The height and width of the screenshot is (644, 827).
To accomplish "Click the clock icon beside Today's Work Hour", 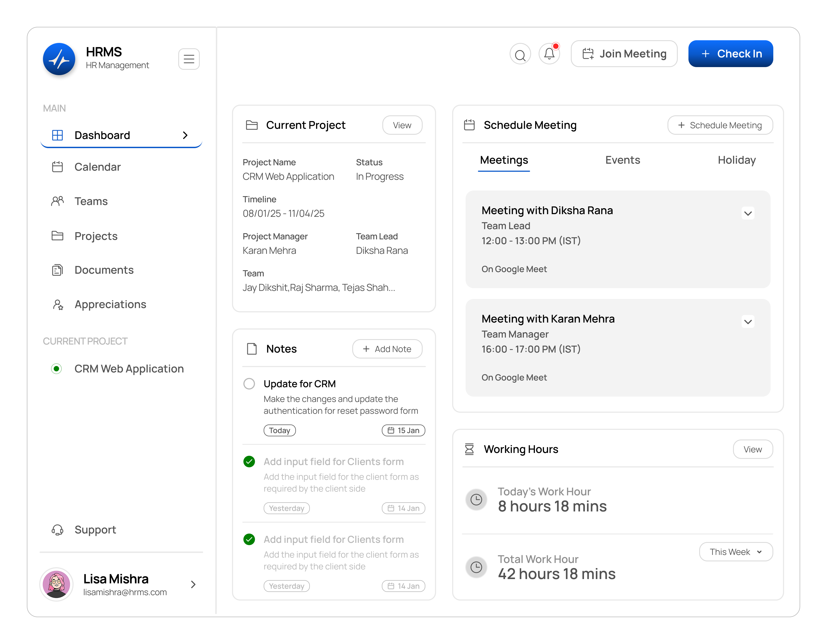I will click(476, 500).
